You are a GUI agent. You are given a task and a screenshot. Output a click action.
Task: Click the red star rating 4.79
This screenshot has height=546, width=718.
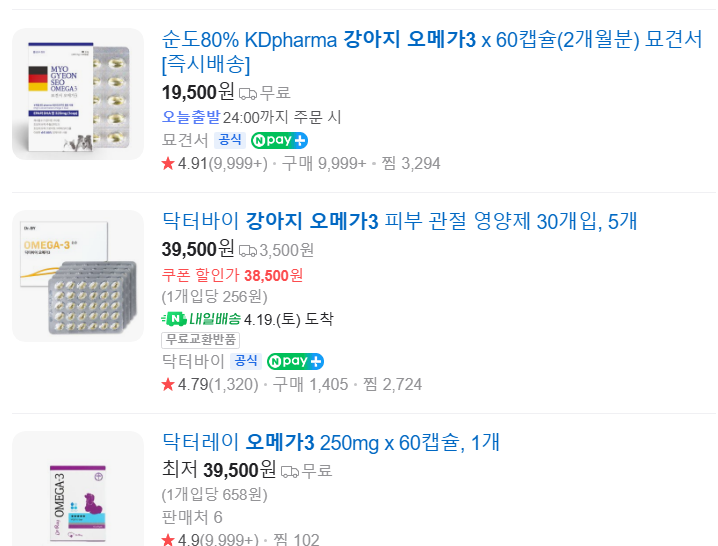click(168, 384)
